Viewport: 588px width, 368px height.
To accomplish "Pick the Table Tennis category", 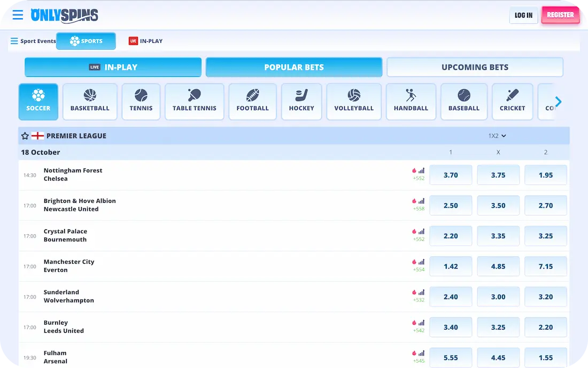I will 194,101.
